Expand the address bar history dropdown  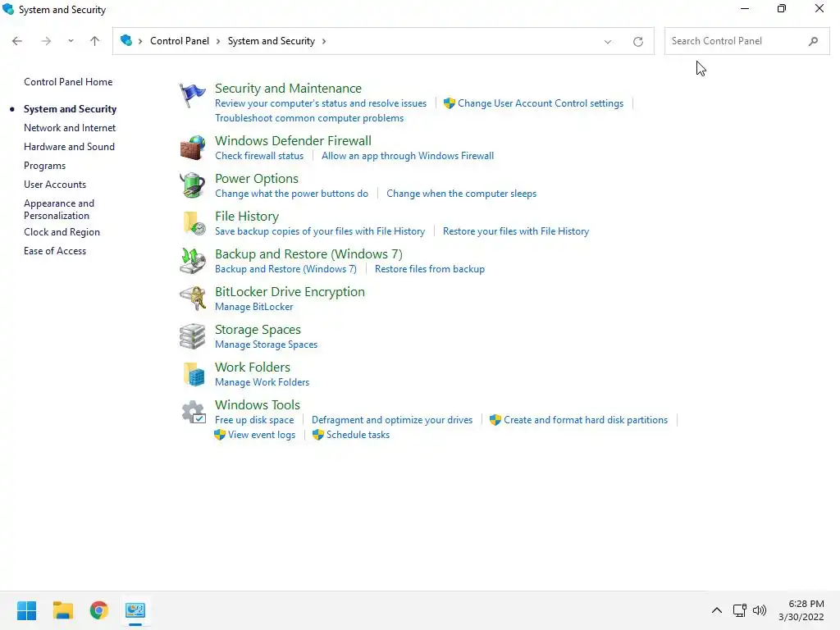pyautogui.click(x=608, y=41)
